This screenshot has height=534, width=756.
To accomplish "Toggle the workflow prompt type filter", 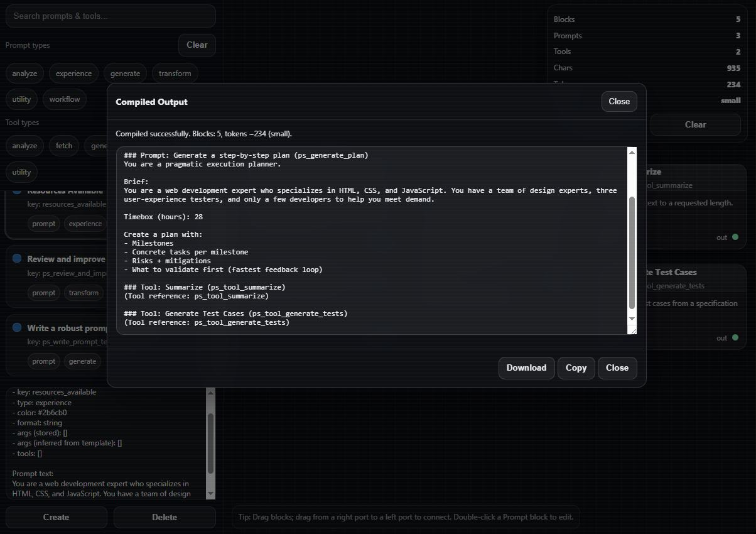I will tap(65, 99).
